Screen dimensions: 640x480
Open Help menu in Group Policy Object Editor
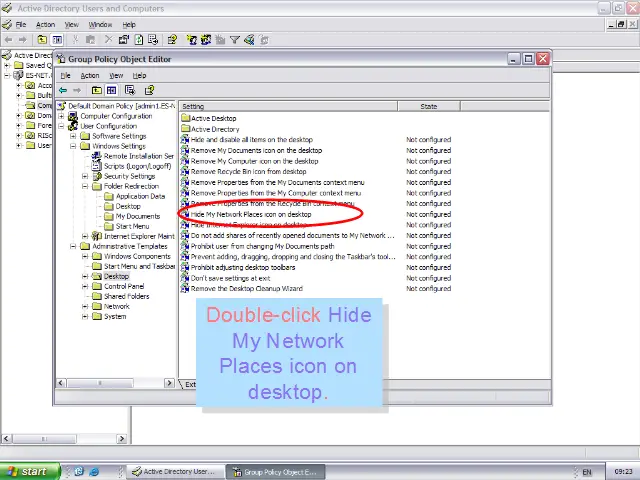pyautogui.click(x=139, y=76)
